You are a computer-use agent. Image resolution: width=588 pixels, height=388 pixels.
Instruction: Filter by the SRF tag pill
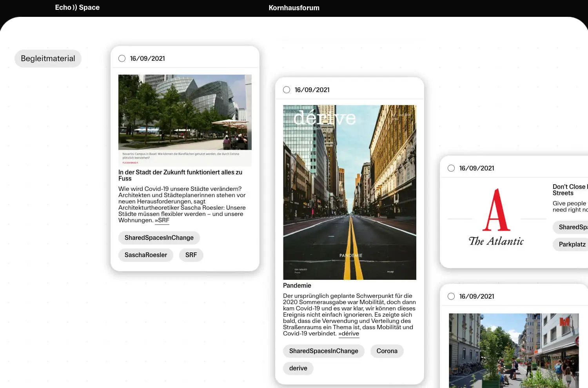pyautogui.click(x=191, y=255)
